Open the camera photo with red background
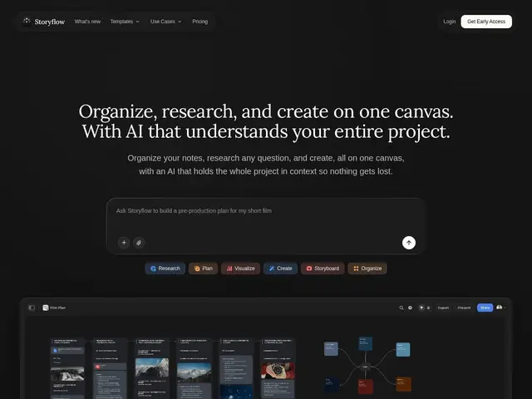Screen dimensions: 532x399 278,371
